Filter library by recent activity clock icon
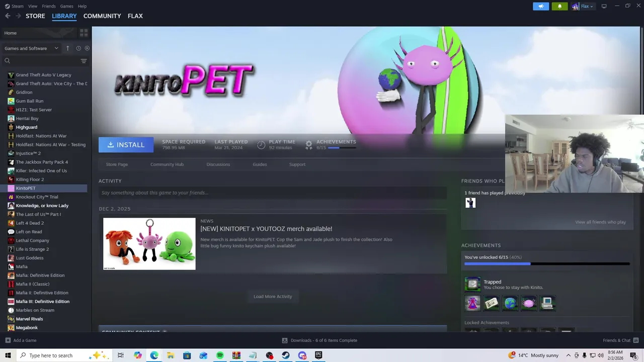 coord(78,48)
